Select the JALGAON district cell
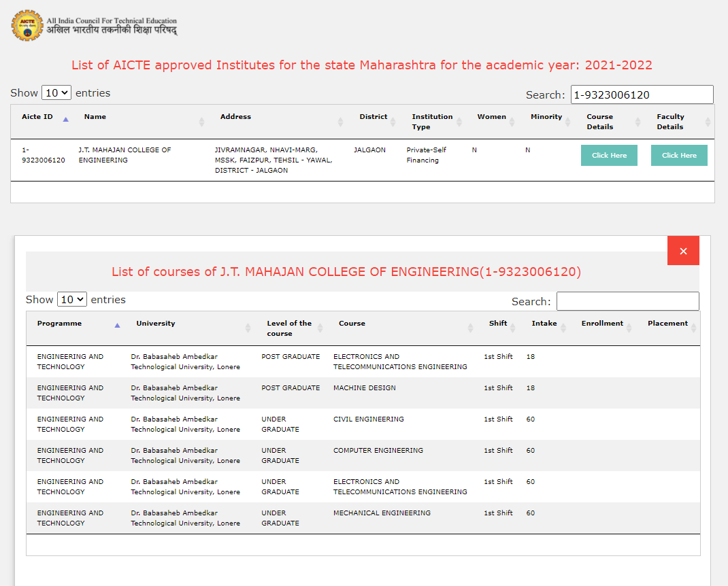 click(x=369, y=150)
